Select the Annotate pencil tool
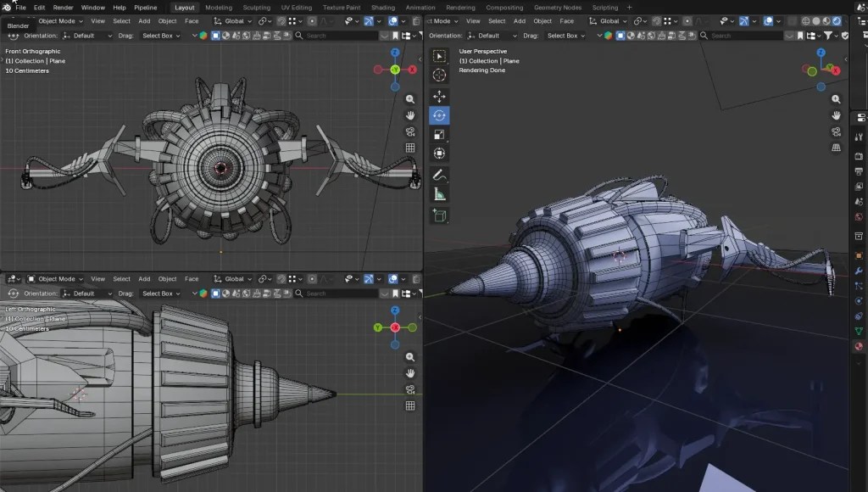Viewport: 868px width, 492px height. [x=439, y=175]
